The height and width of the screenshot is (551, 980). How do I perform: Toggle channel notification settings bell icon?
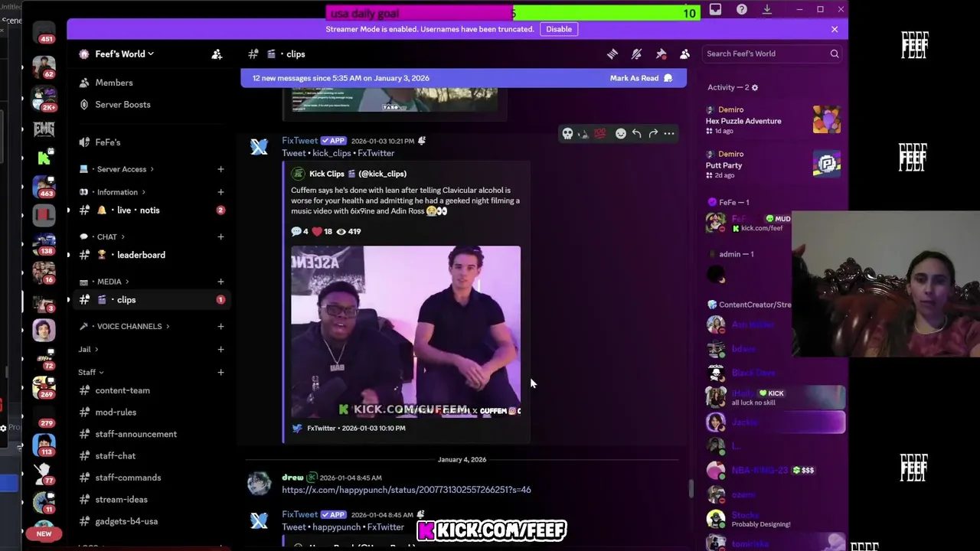pos(636,54)
